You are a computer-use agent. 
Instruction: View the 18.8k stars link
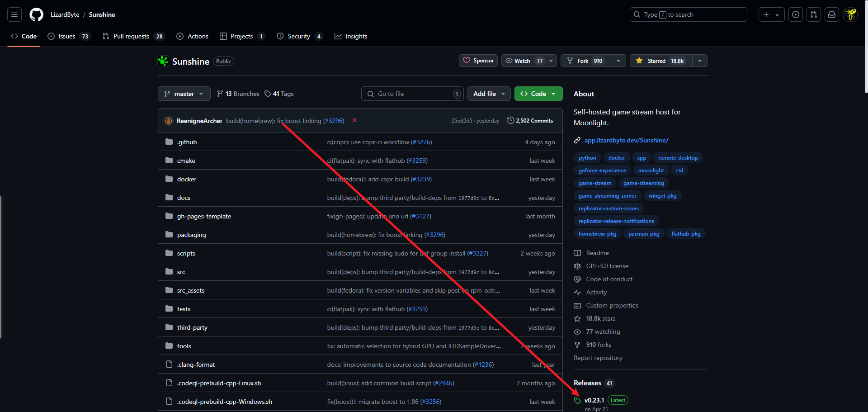[595, 318]
